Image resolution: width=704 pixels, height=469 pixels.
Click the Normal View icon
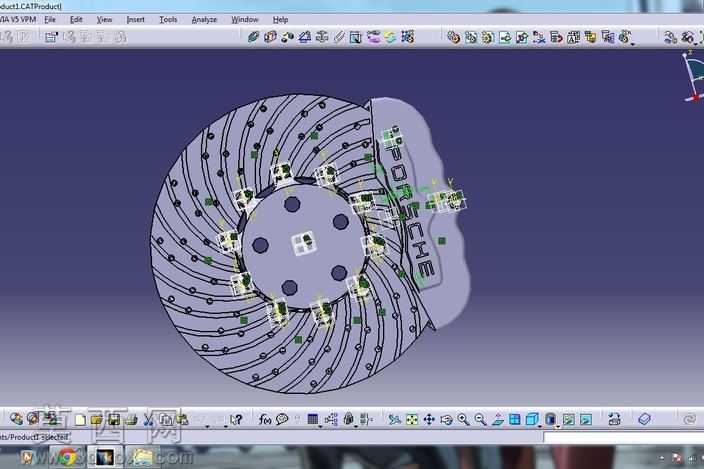(x=497, y=419)
